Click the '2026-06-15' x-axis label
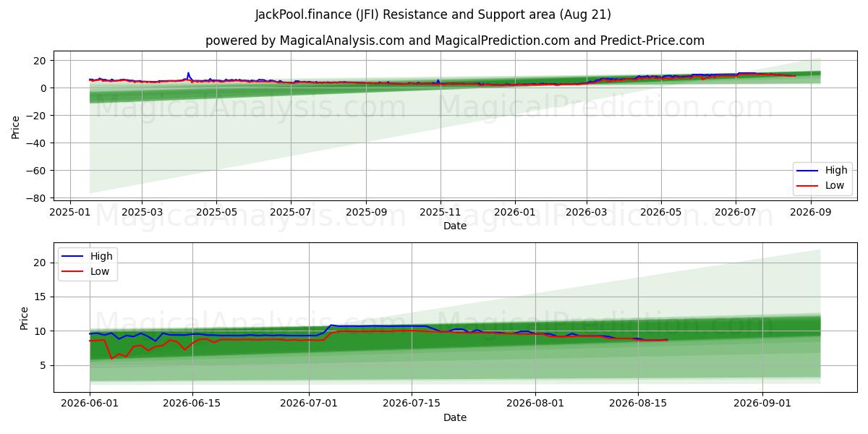Screen dimensions: 868x434 192,404
